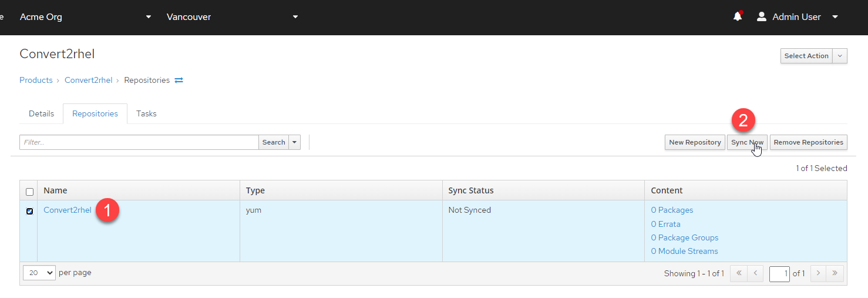This screenshot has width=868, height=298.
Task: Click the Admin User avatar icon
Action: pos(762,17)
